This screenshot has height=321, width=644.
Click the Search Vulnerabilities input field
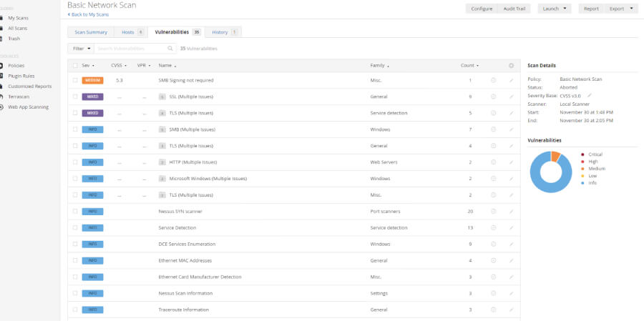130,49
